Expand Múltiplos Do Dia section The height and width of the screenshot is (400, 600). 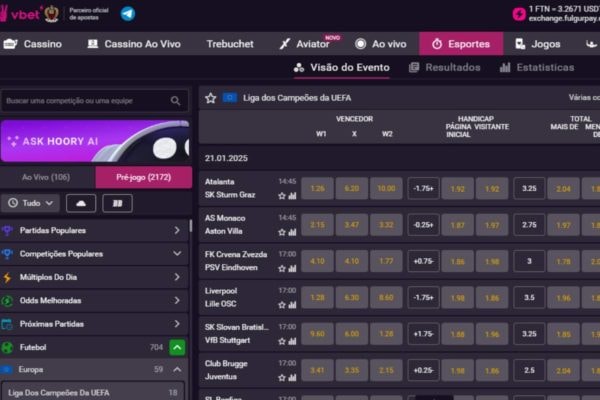(x=177, y=277)
